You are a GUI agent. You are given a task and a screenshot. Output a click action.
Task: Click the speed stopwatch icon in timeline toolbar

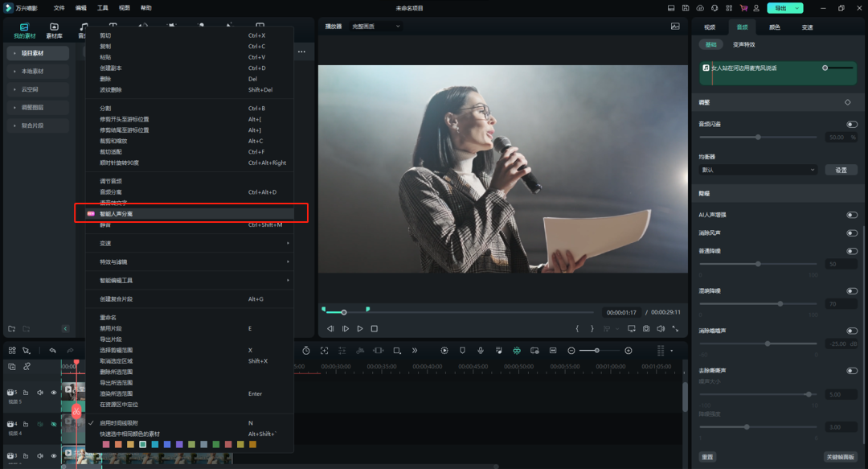pyautogui.click(x=306, y=351)
